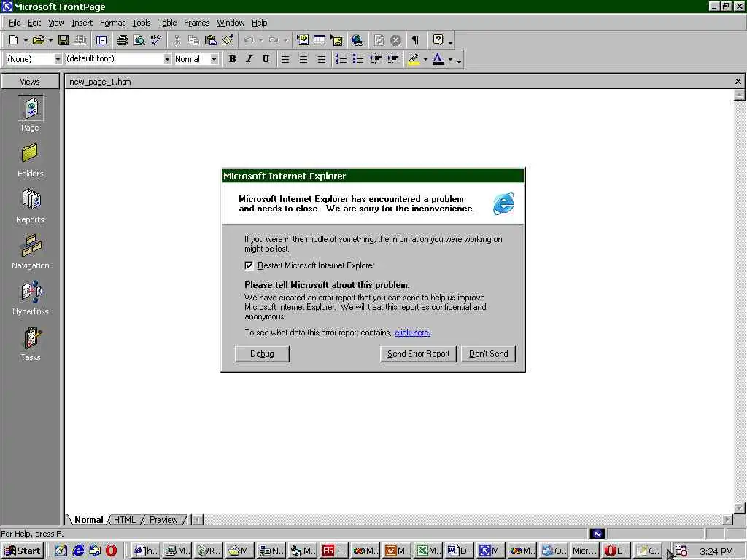Uncheck Restart Microsoft Internet Explorer checkbox
Viewport: 747px width, 560px height.
[x=249, y=265]
